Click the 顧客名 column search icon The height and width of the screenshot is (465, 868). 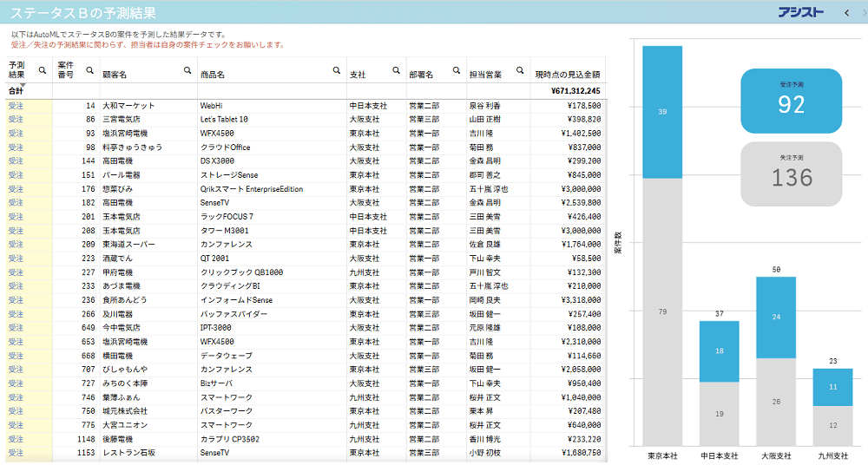(187, 70)
